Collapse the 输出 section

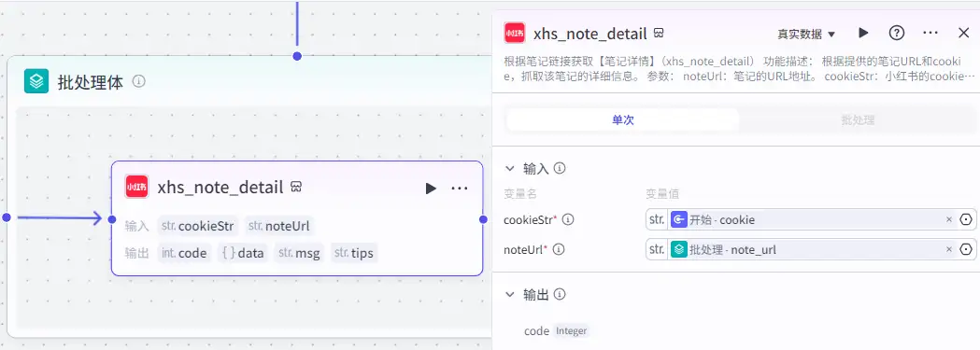click(x=510, y=295)
